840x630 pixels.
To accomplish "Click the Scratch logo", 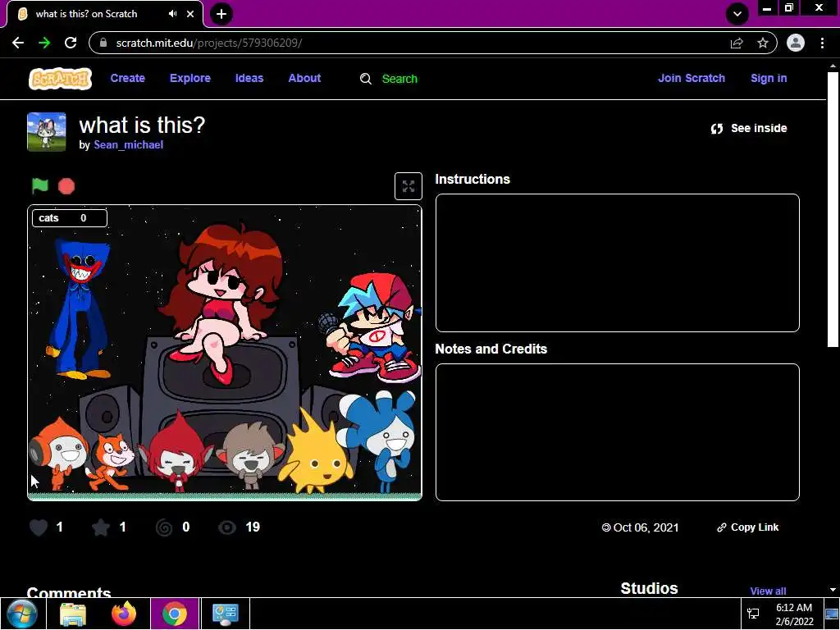I will coord(60,79).
